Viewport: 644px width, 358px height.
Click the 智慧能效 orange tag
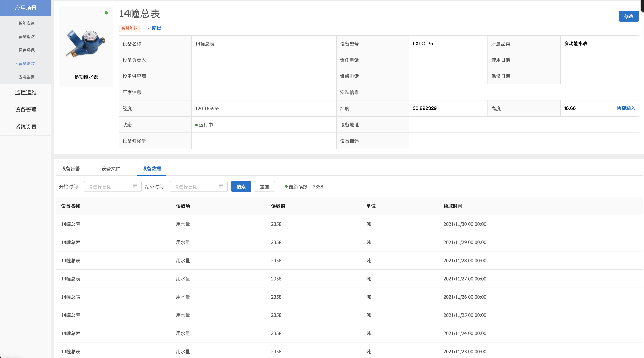pyautogui.click(x=130, y=28)
